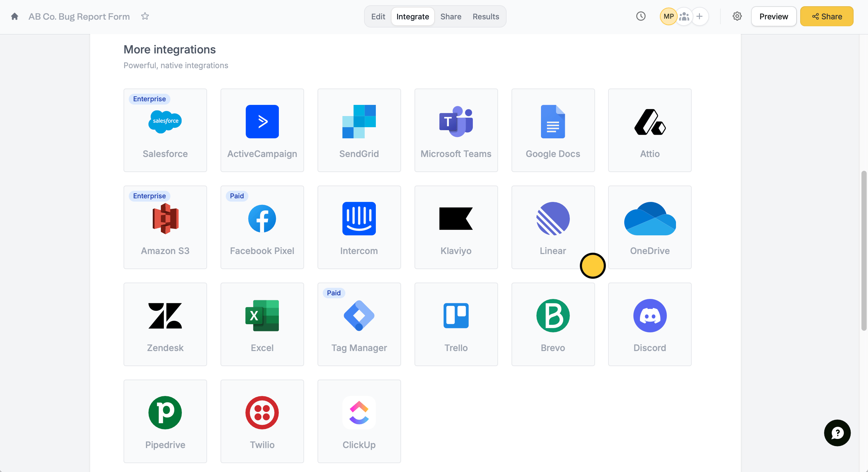
Task: Click the Enterprise badge on Salesforce
Action: (x=149, y=99)
